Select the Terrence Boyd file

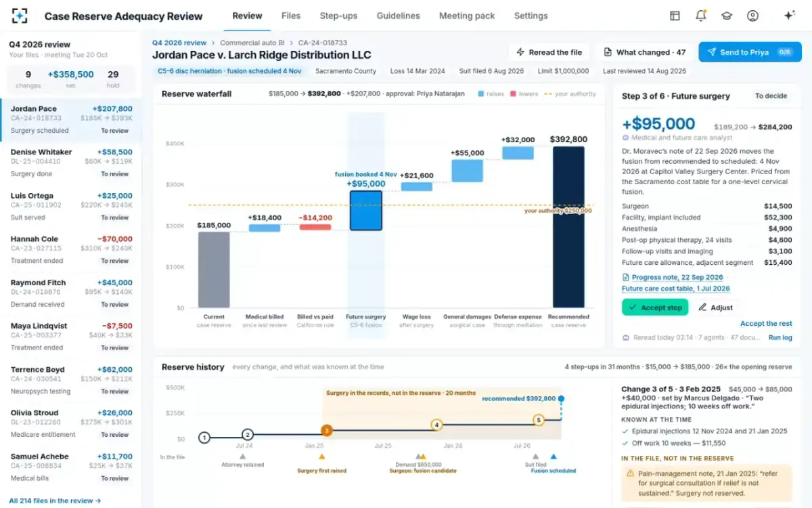point(71,381)
